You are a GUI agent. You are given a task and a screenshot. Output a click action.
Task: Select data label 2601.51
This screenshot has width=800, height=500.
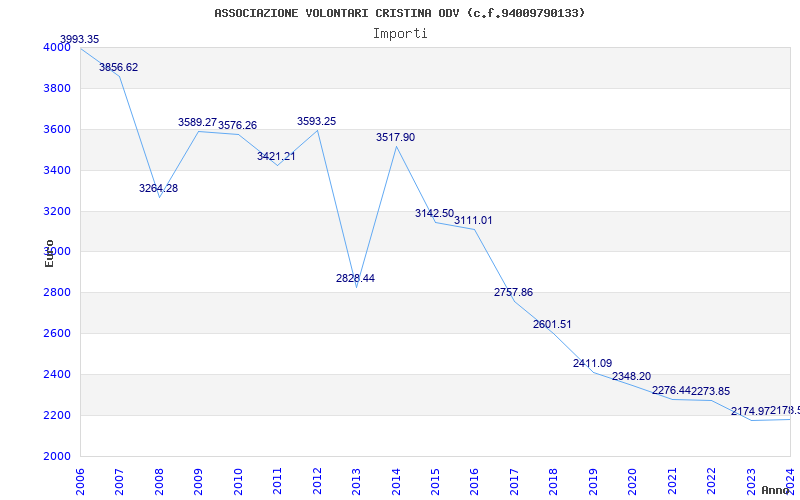[x=552, y=324]
